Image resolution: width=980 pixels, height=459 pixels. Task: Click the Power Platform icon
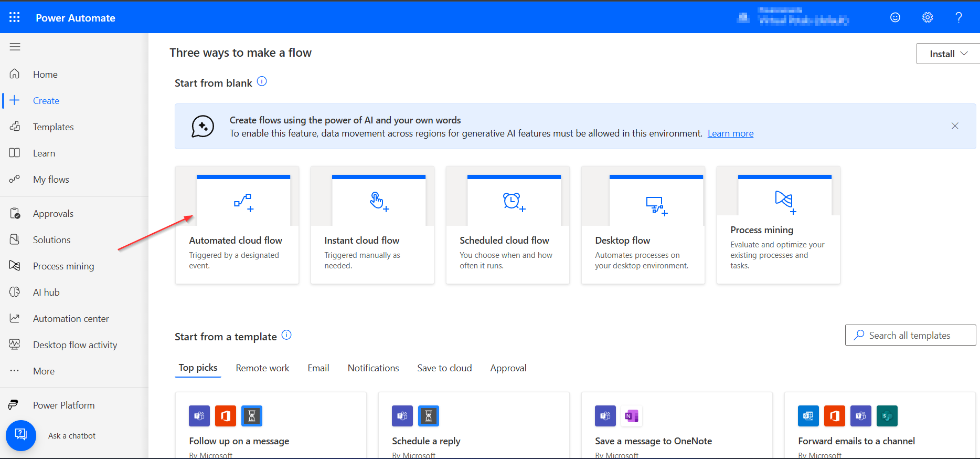coord(14,405)
